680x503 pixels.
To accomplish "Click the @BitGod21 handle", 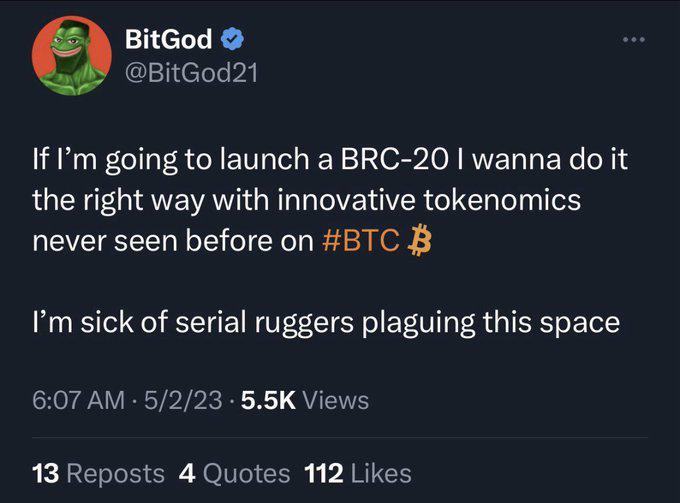I will click(x=191, y=74).
